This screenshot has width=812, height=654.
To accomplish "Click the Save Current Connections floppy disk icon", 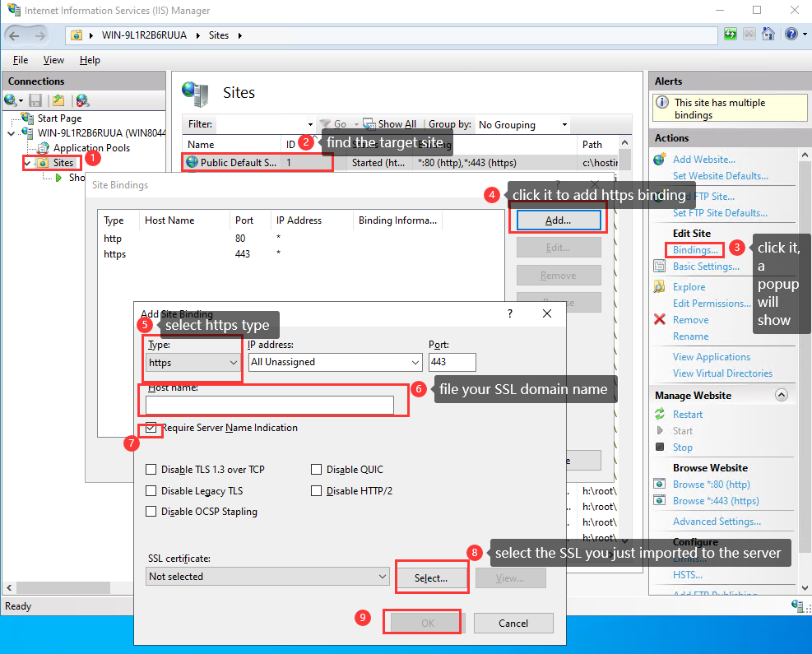I will point(35,100).
